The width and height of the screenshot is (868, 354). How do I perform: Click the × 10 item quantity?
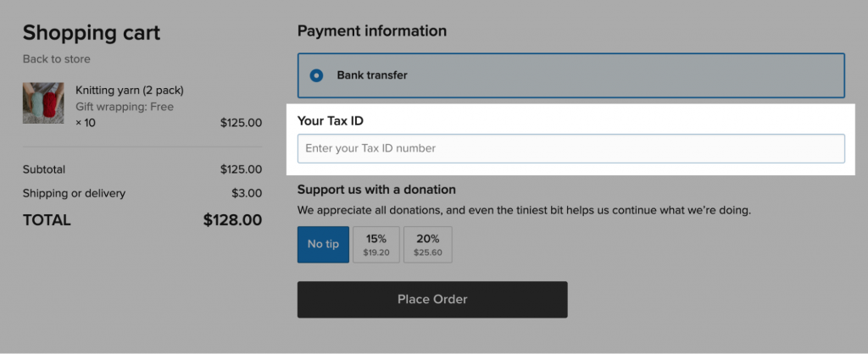(x=86, y=123)
